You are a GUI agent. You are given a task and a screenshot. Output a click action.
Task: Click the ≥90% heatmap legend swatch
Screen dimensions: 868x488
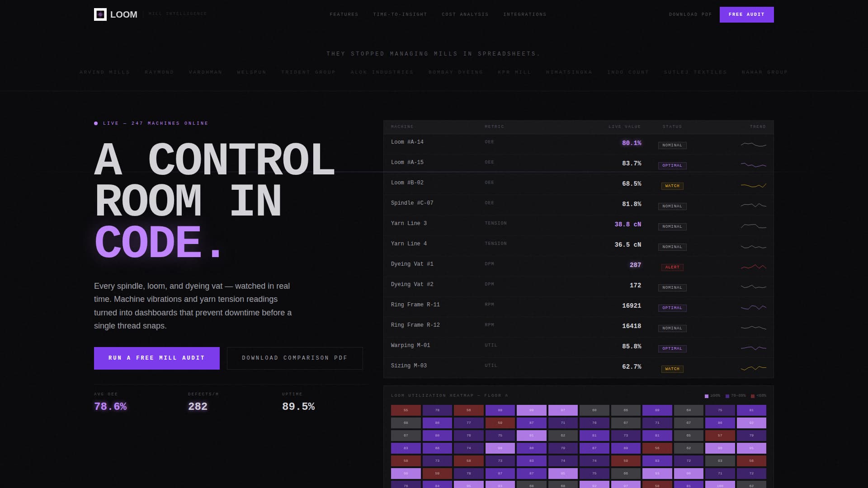tap(707, 396)
